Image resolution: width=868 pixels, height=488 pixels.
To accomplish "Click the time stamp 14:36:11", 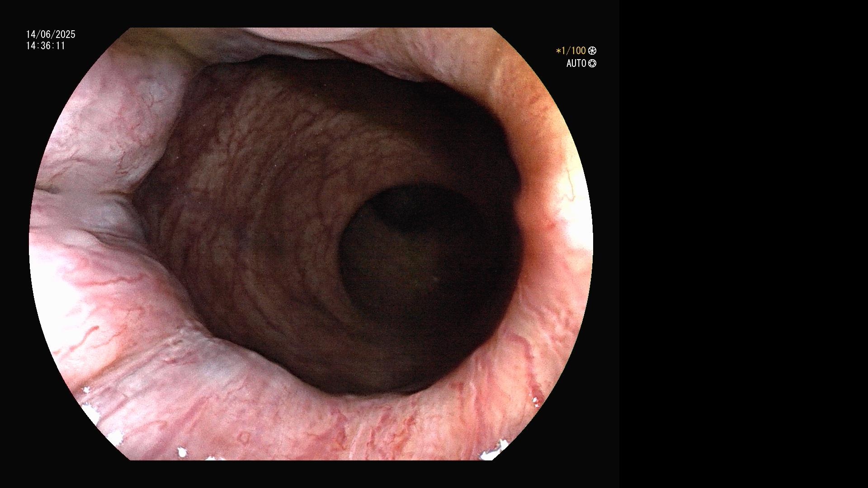I will pyautogui.click(x=46, y=46).
